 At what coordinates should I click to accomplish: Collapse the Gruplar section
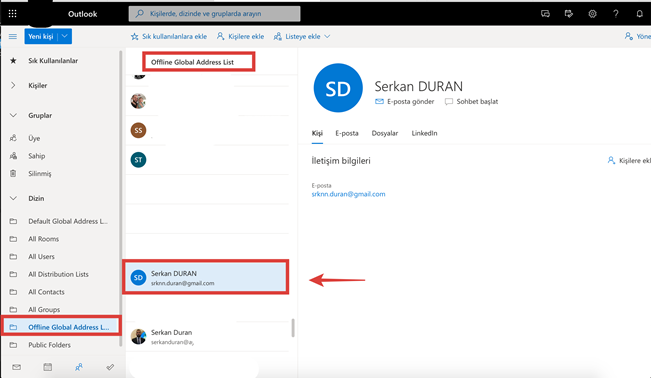(13, 115)
